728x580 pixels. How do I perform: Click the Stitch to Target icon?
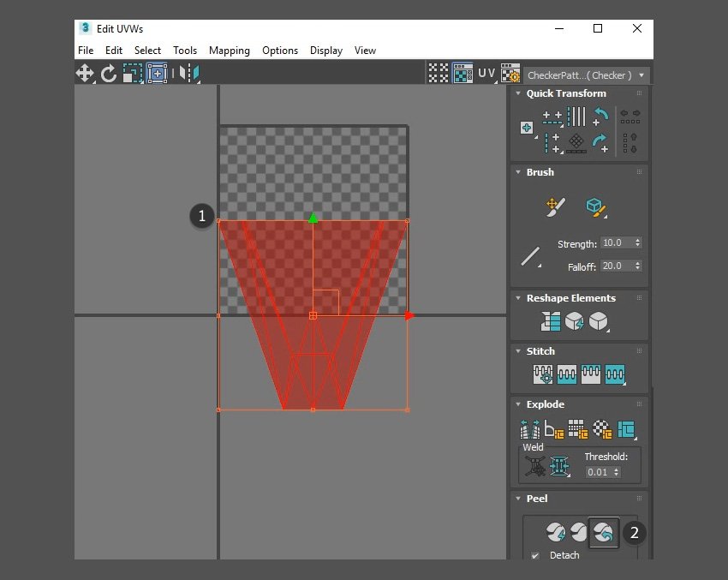coord(544,374)
